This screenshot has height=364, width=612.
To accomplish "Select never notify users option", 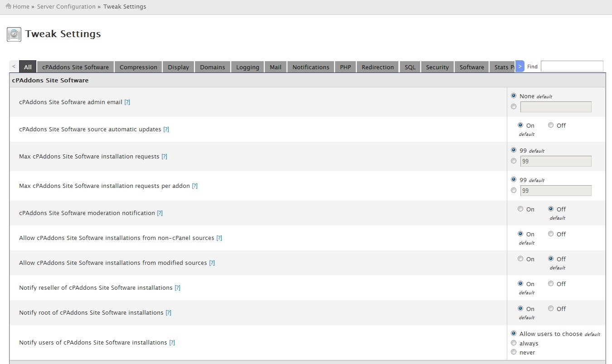I will tap(514, 352).
